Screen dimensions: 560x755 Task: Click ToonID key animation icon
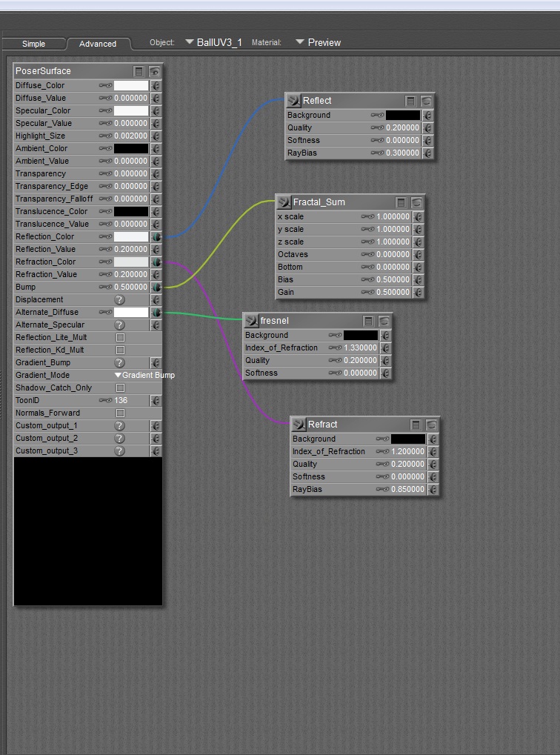click(105, 400)
